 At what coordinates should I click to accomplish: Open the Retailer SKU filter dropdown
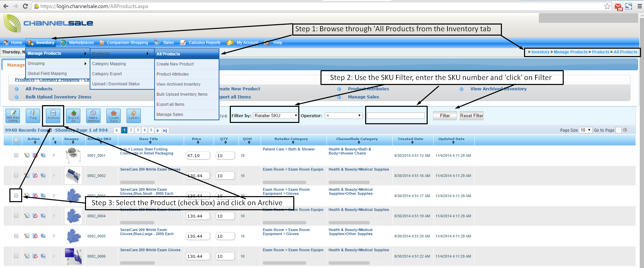[x=275, y=116]
